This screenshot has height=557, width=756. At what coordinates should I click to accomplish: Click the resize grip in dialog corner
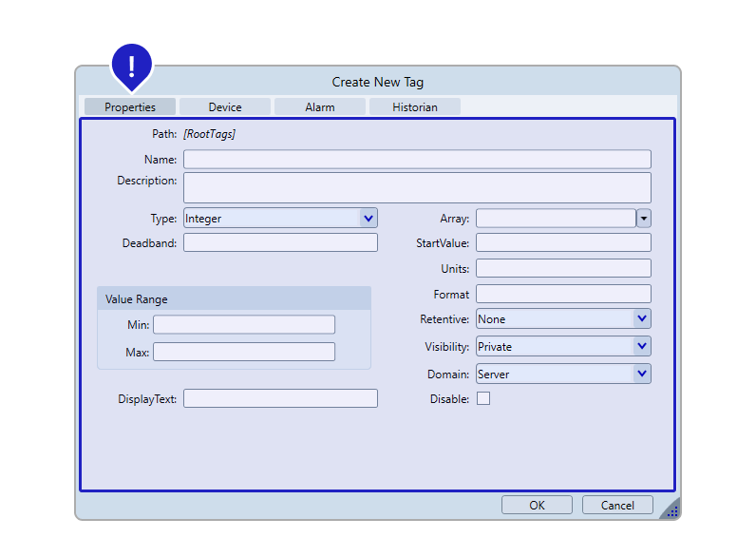[x=671, y=509]
